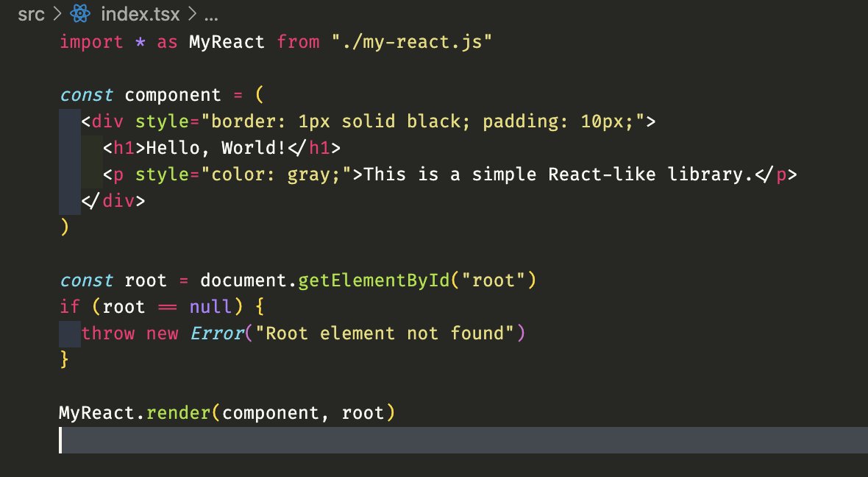Click the src breadcrumb segment
Viewport: 868px width, 477px height.
tap(31, 15)
